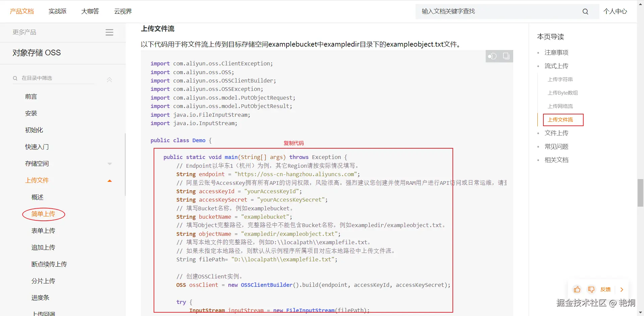
Task: Expand the 存储空间 dropdown arrow
Action: tap(110, 164)
